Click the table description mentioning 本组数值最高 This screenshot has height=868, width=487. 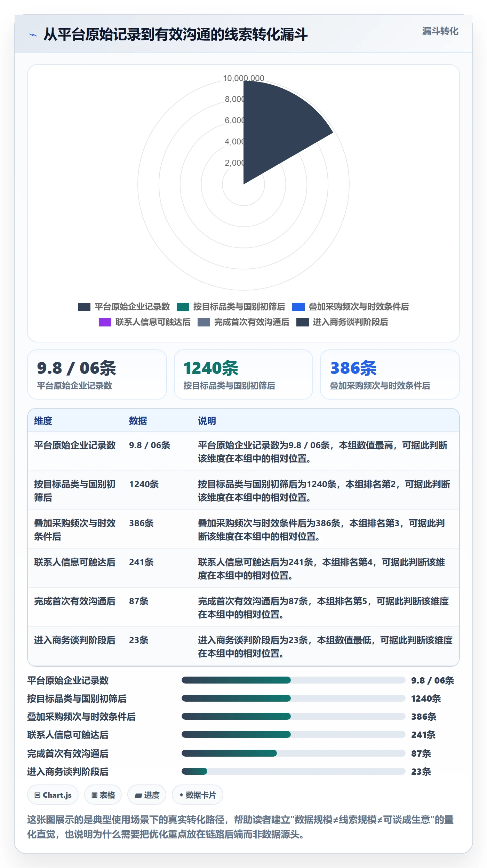(x=323, y=452)
